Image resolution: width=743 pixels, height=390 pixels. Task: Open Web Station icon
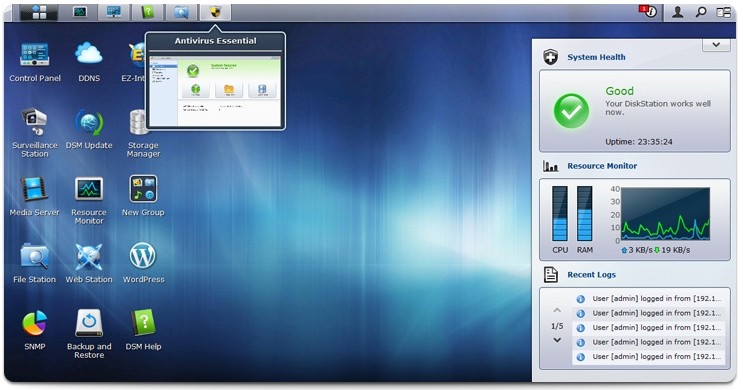point(89,263)
